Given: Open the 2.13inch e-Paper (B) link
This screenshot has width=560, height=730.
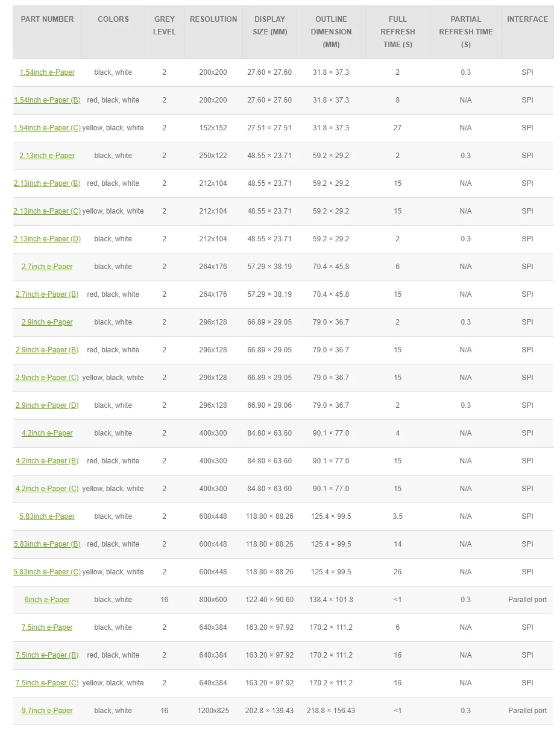Looking at the screenshot, I should point(47,183).
